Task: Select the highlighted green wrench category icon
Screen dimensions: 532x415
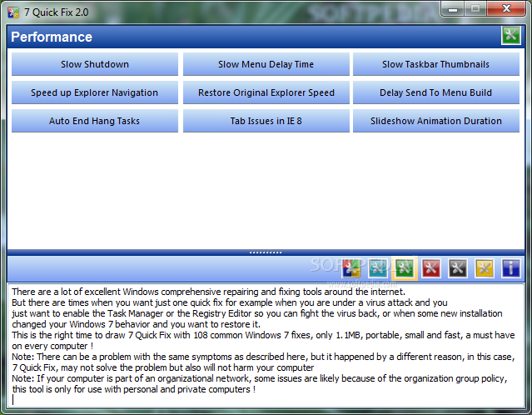Action: 404,268
